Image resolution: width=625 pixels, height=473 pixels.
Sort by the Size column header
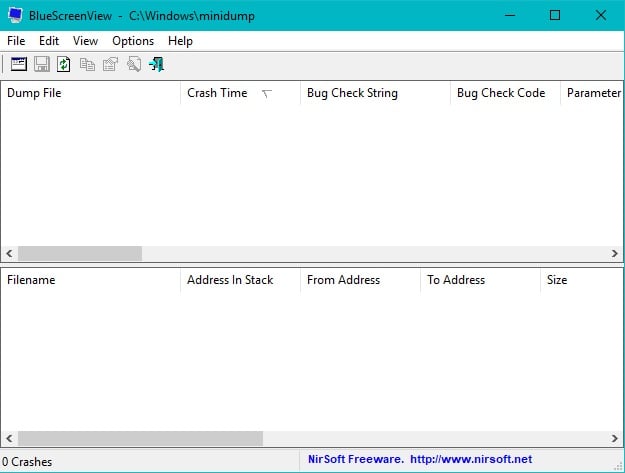point(582,280)
